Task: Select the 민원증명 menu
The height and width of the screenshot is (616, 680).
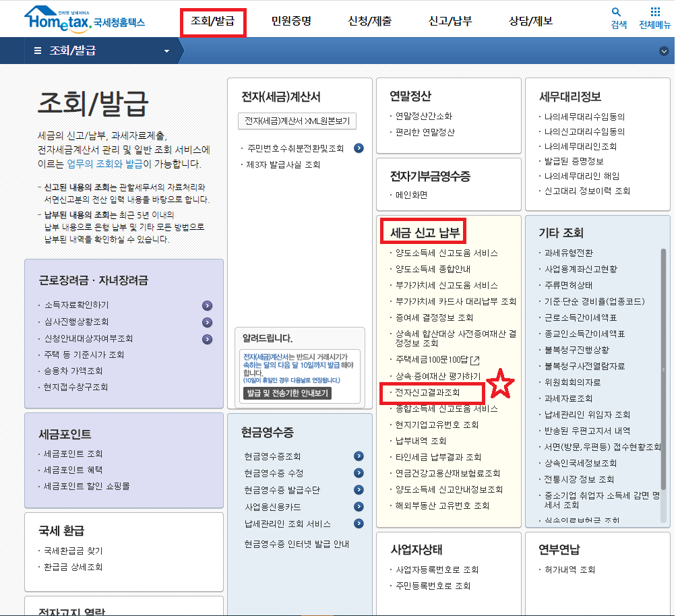Action: [x=293, y=22]
